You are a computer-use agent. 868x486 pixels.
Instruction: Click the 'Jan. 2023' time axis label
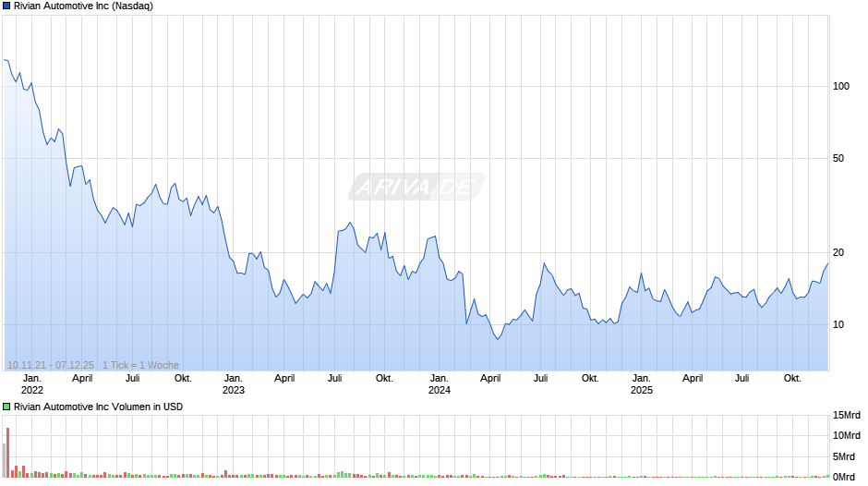(x=234, y=384)
